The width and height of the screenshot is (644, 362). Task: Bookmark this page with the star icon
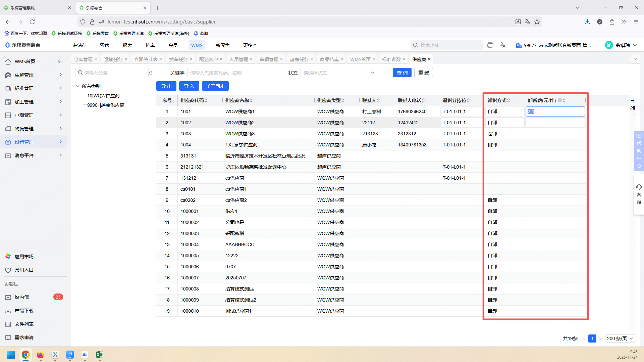[537, 22]
